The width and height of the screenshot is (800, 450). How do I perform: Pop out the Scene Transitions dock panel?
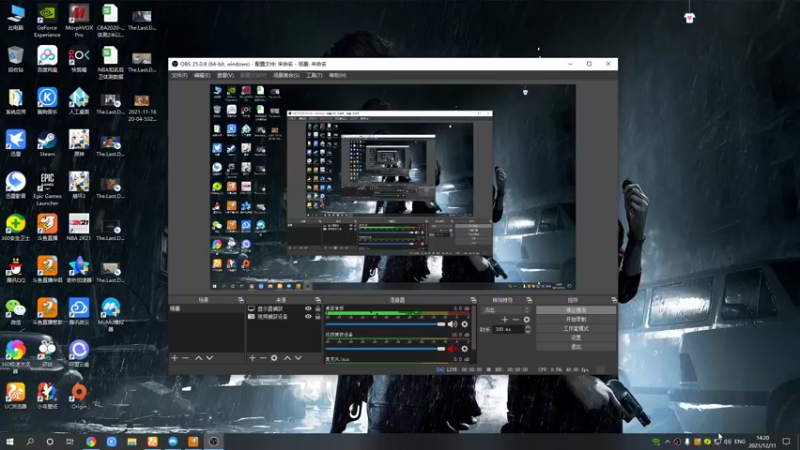(529, 300)
